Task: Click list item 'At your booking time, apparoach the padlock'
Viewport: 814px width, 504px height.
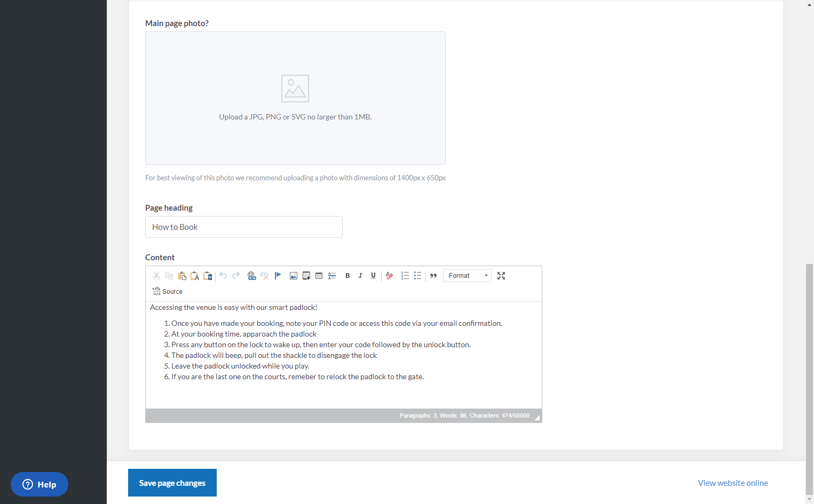Action: 244,334
